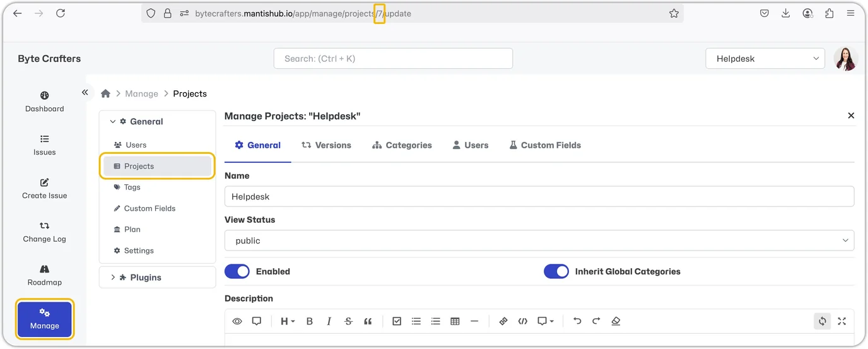
Task: Open the user avatar menu
Action: [x=846, y=59]
